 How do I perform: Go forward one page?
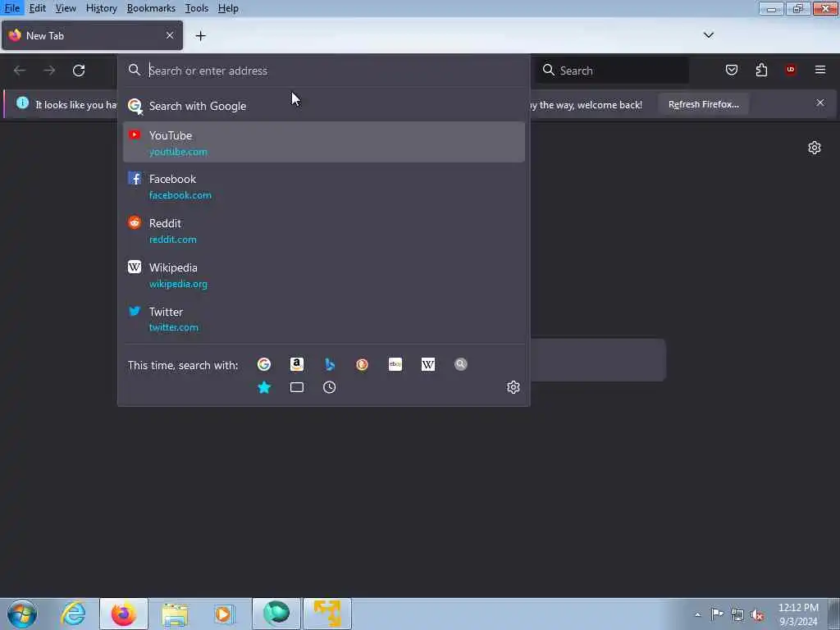49,71
